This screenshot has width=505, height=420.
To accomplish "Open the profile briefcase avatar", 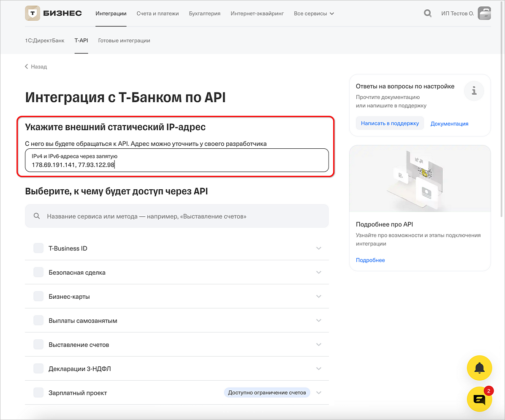I will pos(484,13).
